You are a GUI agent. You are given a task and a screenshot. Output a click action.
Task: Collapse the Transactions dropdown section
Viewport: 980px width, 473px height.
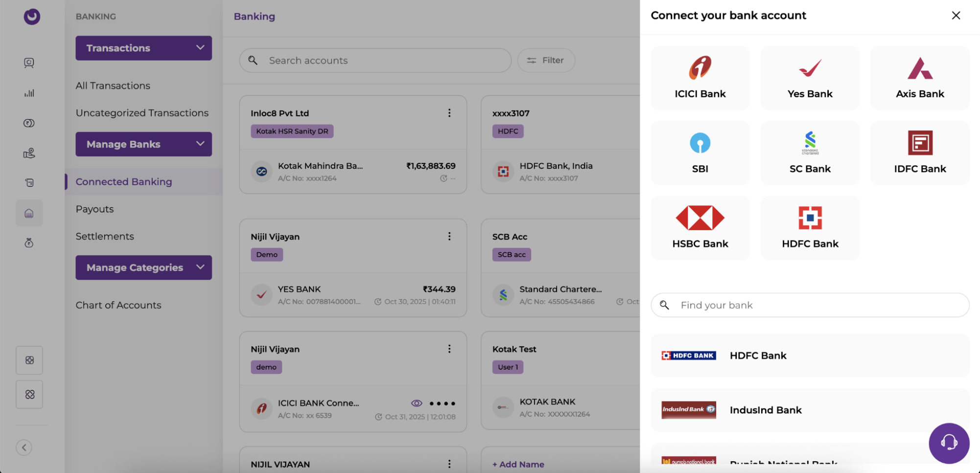(x=143, y=48)
